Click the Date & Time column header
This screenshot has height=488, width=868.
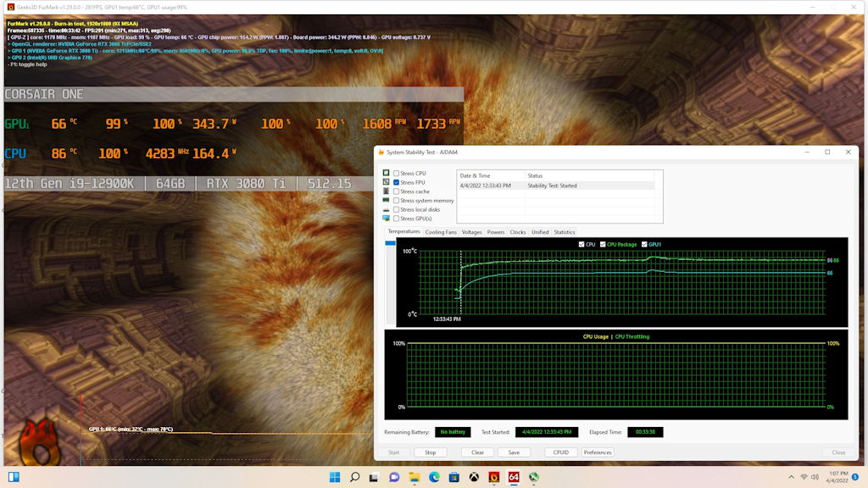(491, 175)
